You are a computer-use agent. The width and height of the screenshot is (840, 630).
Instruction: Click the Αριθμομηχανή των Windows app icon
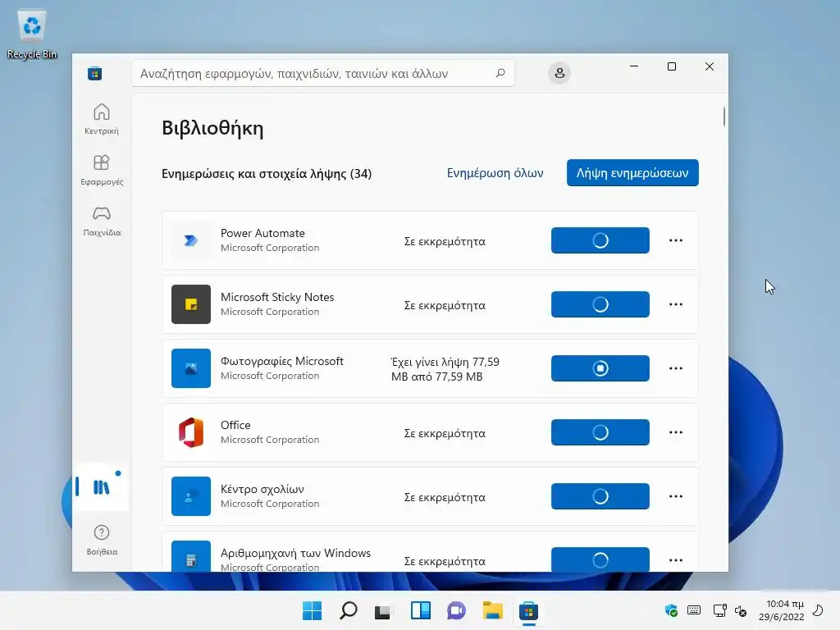click(x=190, y=556)
